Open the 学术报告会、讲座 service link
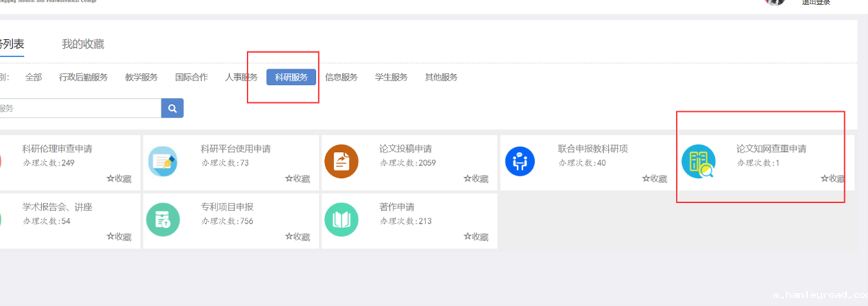The image size is (868, 306). click(x=57, y=207)
